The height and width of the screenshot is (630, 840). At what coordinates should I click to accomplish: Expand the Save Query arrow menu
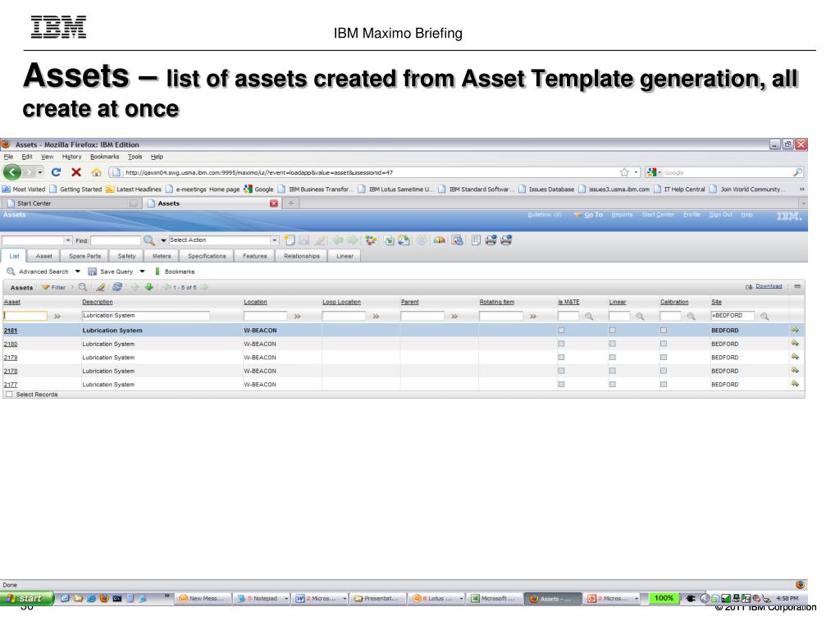(142, 272)
